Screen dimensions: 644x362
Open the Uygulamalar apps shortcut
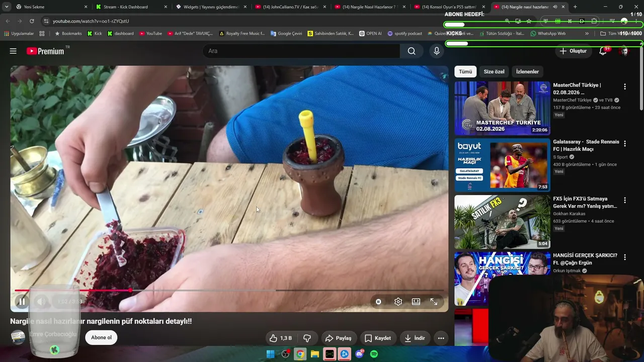point(19,34)
